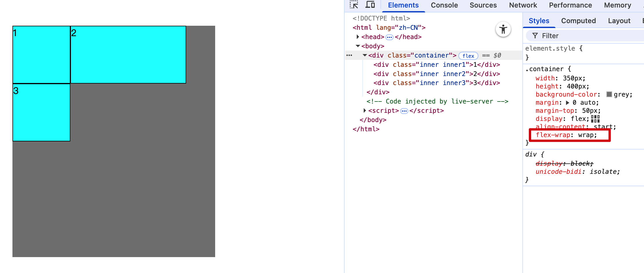Collapse the body element node
Image resolution: width=644 pixels, height=273 pixels.
tap(358, 46)
